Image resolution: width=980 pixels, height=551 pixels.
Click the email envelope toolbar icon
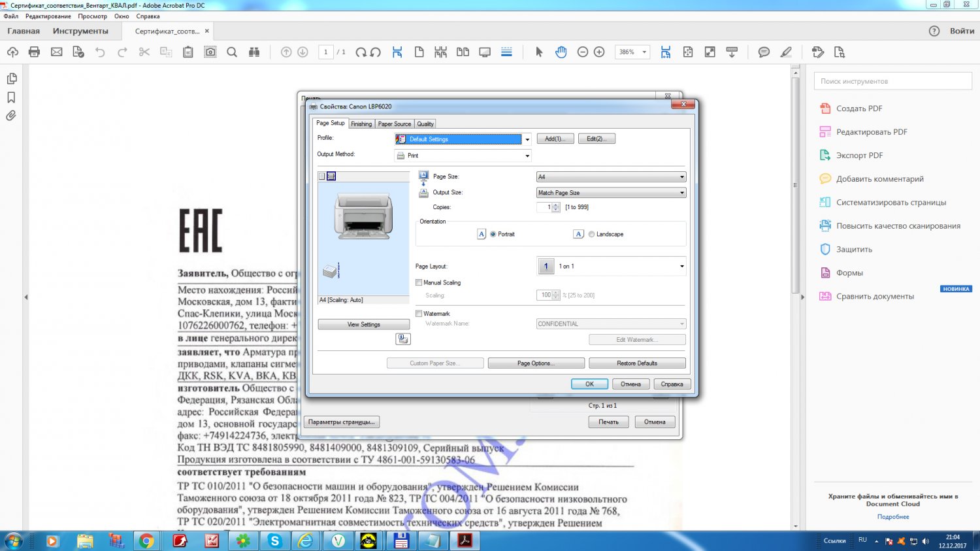57,52
